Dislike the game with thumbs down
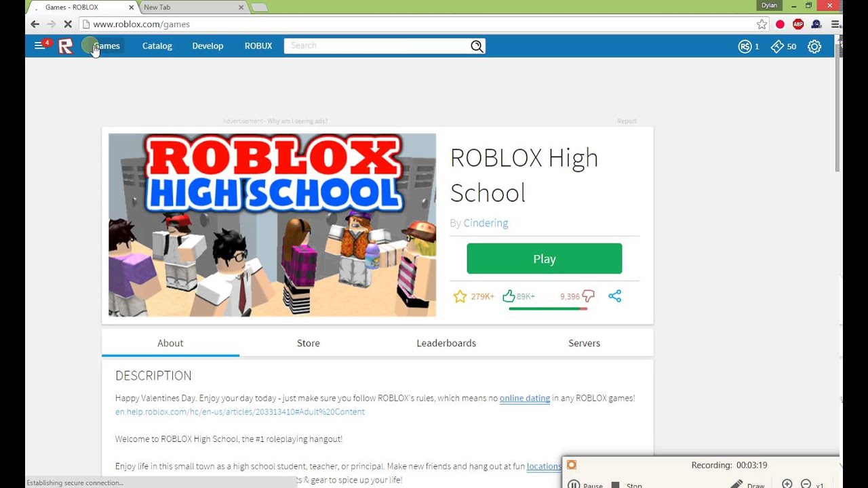 pos(588,296)
